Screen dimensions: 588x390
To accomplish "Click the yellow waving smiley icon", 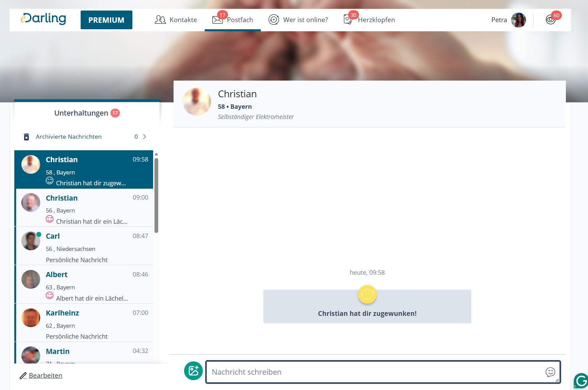I will pos(367,294).
